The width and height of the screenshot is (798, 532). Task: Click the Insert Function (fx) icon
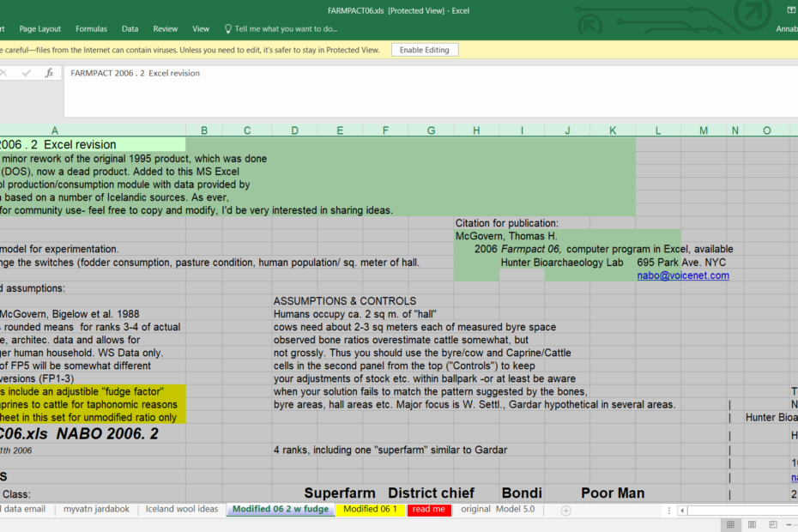coord(49,73)
